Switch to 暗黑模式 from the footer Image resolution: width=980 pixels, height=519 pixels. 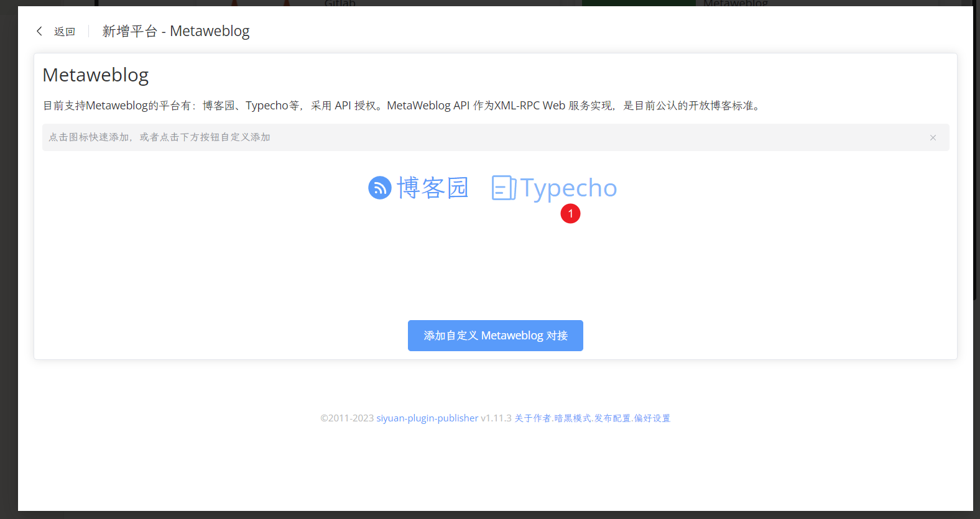click(573, 418)
